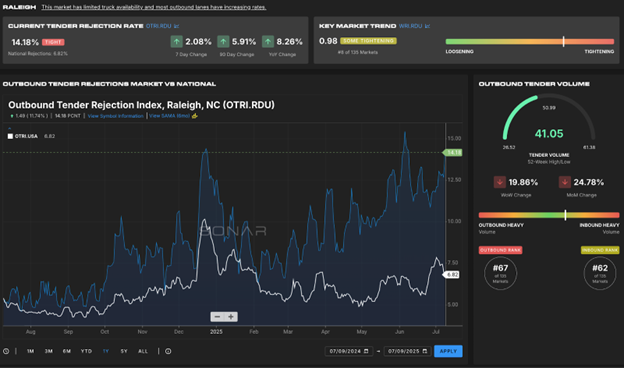Select the ALL time range
The image size is (624, 368).
pyautogui.click(x=143, y=351)
